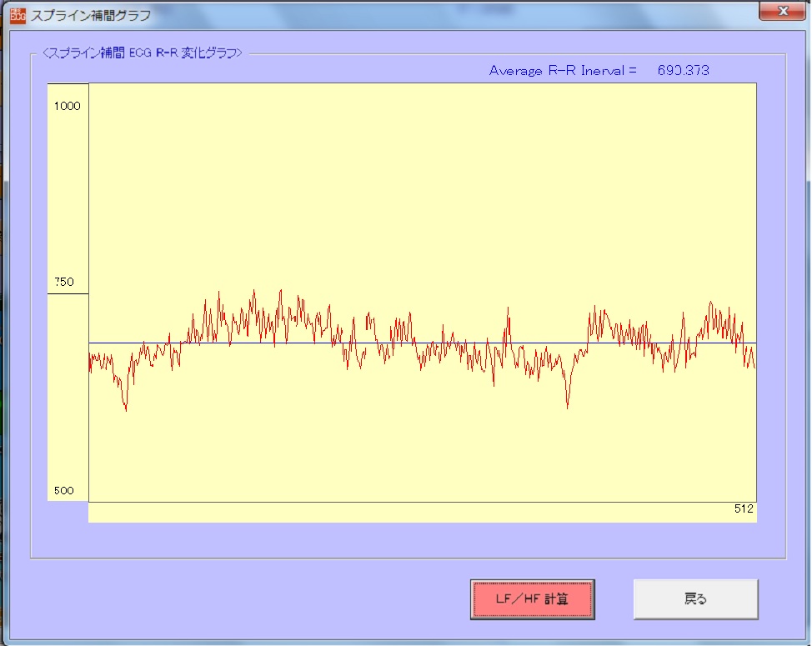Click the LF/HF 計算 button
The width and height of the screenshot is (812, 646).
click(532, 599)
